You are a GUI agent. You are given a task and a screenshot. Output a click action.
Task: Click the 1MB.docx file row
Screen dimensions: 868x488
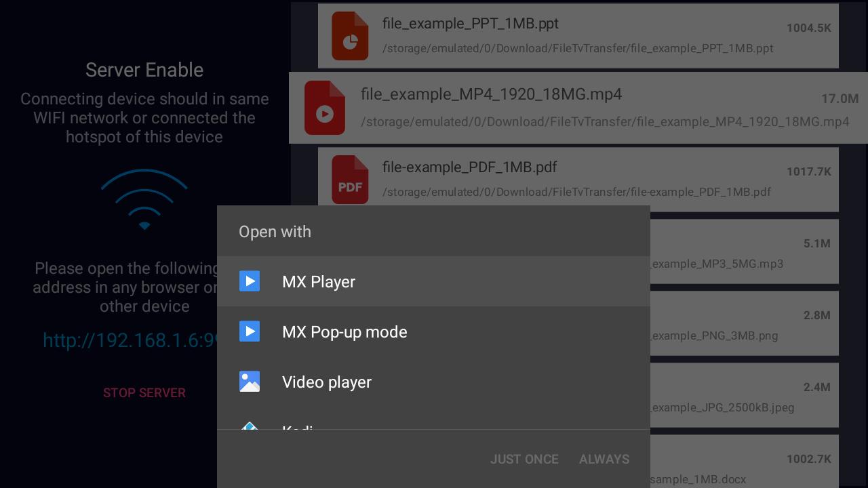pyautogui.click(x=745, y=462)
